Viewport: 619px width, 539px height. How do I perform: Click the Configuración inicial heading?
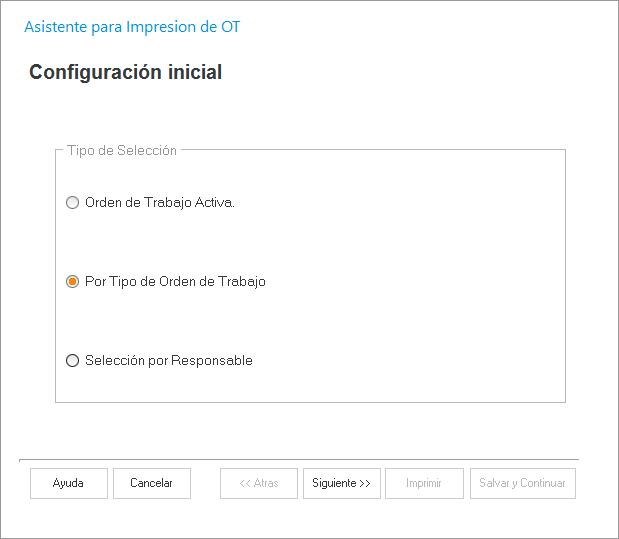tap(125, 72)
